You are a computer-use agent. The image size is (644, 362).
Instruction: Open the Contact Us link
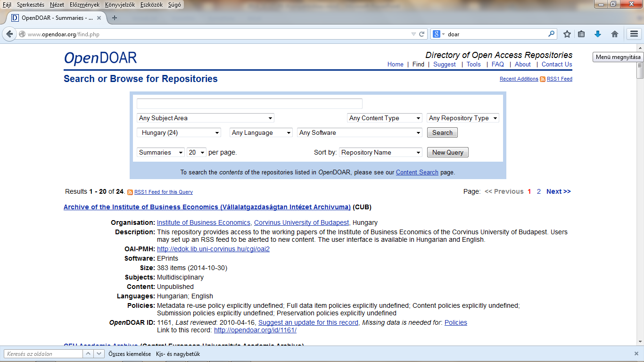click(557, 65)
